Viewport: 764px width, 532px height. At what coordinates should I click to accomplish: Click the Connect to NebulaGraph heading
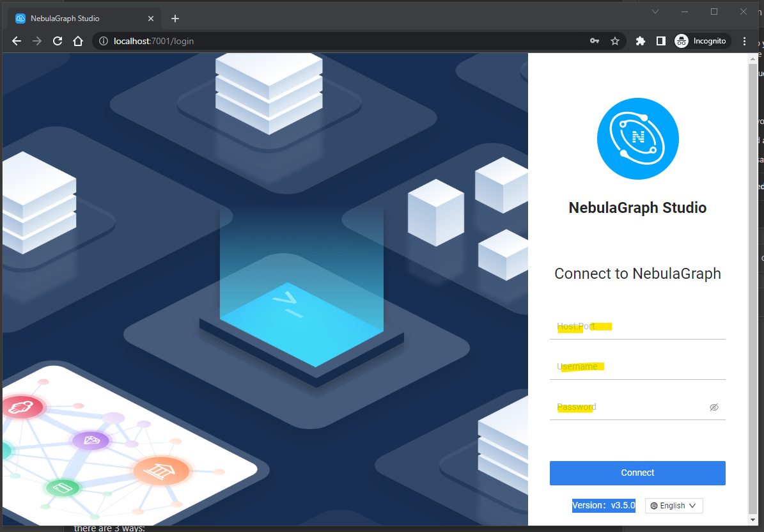click(637, 273)
